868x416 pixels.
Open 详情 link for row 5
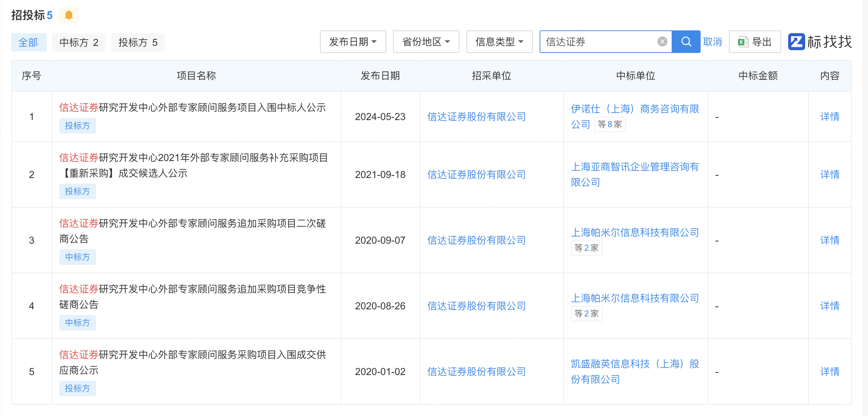830,372
